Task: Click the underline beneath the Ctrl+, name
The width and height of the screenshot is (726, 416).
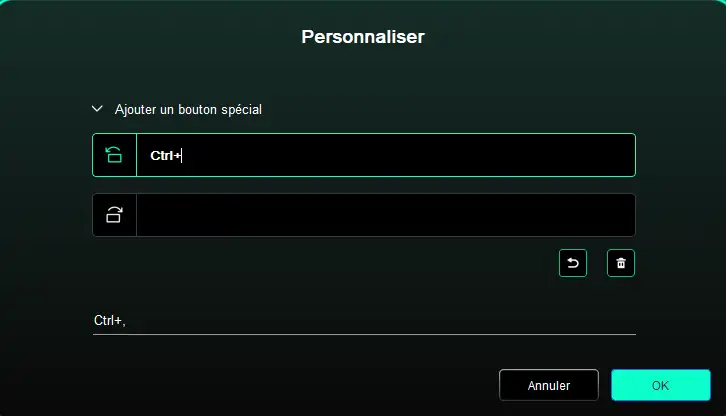Action: click(x=364, y=334)
